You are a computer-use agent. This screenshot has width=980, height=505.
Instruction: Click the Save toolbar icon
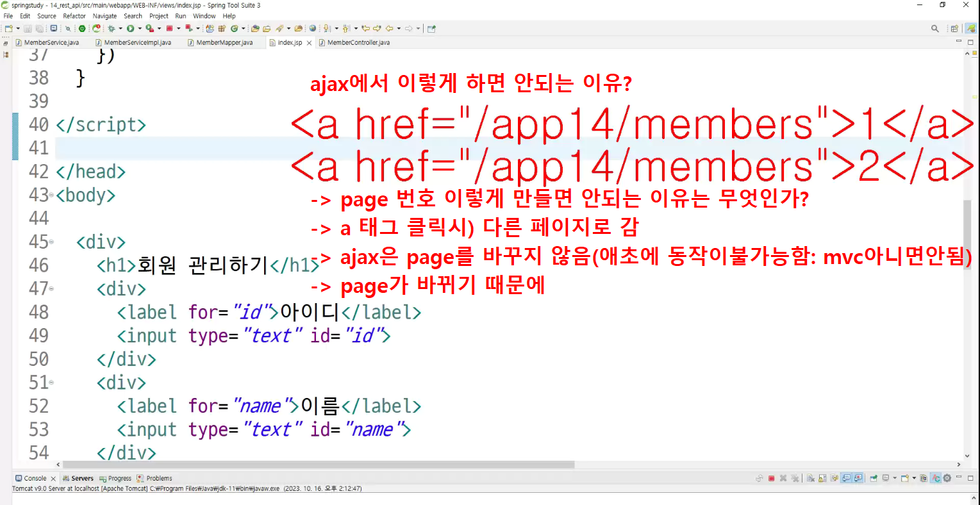pos(28,28)
